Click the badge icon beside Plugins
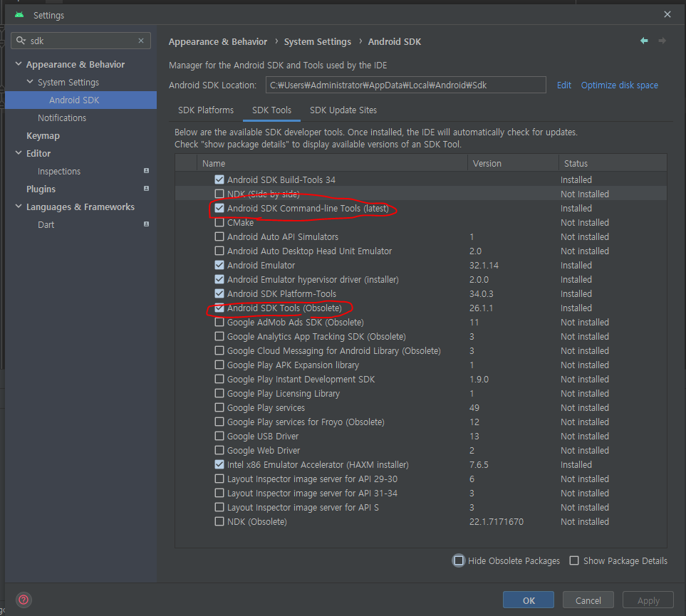This screenshot has height=616, width=686. coord(147,189)
